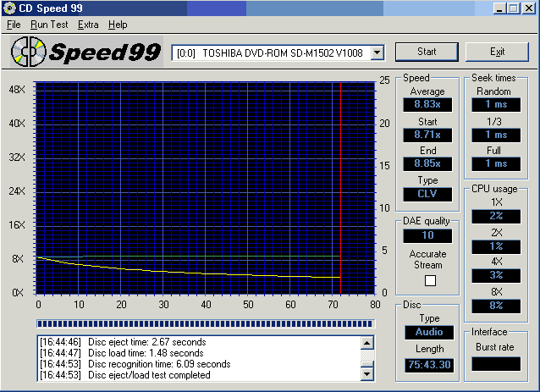540x392 pixels.
Task: Click the CD Speed 99 disc logo
Action: [28, 52]
